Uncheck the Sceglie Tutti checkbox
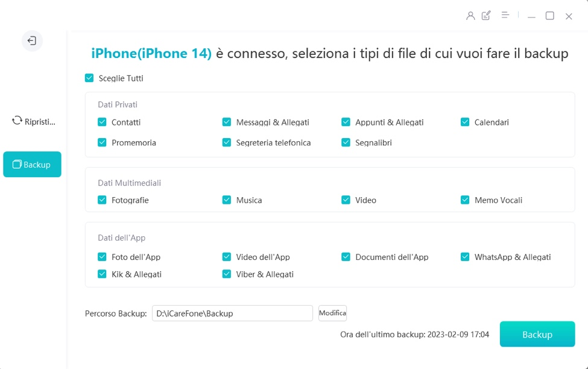 coord(89,78)
